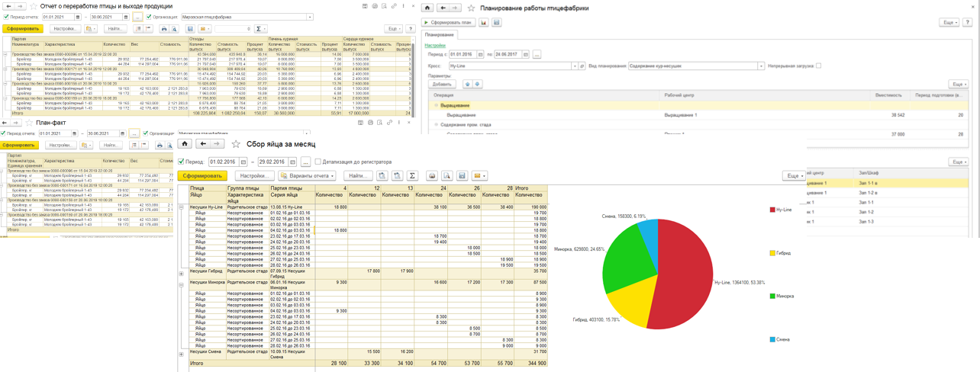Image resolution: width=980 pixels, height=372 pixels.
Task: Toggle the Период checkbox in Сбор яйца window
Action: tap(181, 162)
